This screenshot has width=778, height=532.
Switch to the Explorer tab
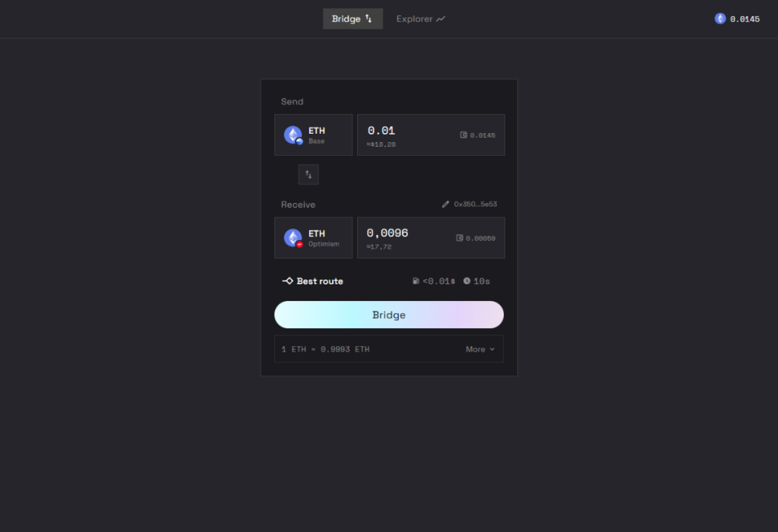tap(421, 19)
